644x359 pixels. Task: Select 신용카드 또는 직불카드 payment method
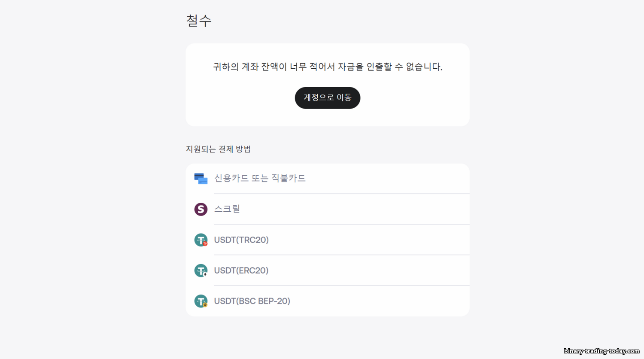click(x=260, y=178)
